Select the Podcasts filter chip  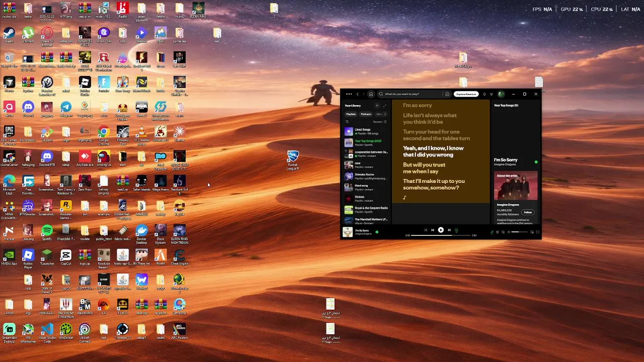pyautogui.click(x=366, y=114)
